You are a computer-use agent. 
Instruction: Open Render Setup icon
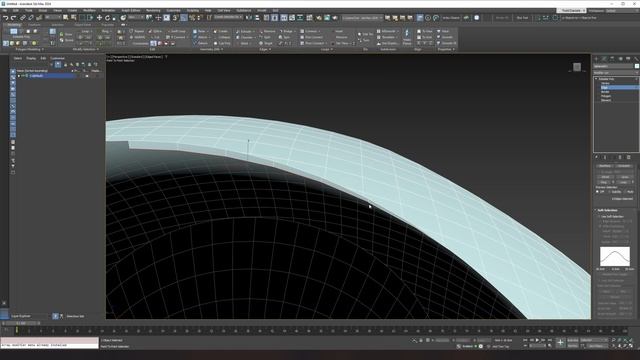click(319, 18)
